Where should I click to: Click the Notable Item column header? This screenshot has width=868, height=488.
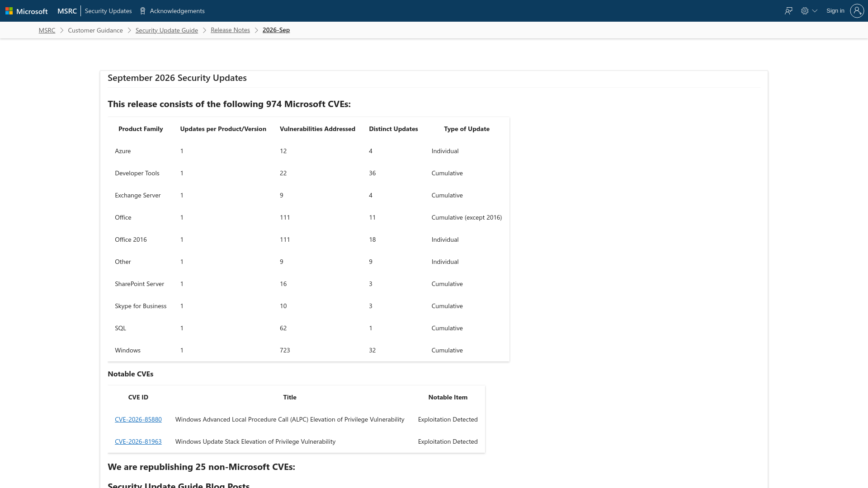[x=448, y=397]
